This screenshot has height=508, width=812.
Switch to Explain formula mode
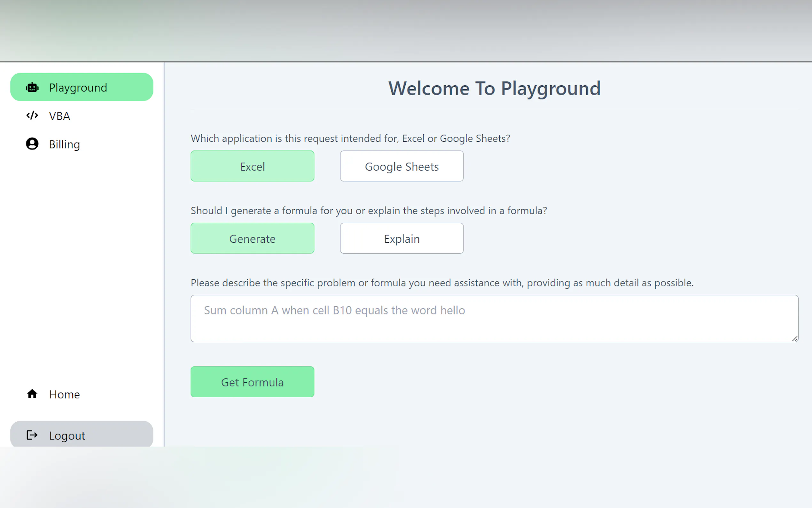coord(402,239)
